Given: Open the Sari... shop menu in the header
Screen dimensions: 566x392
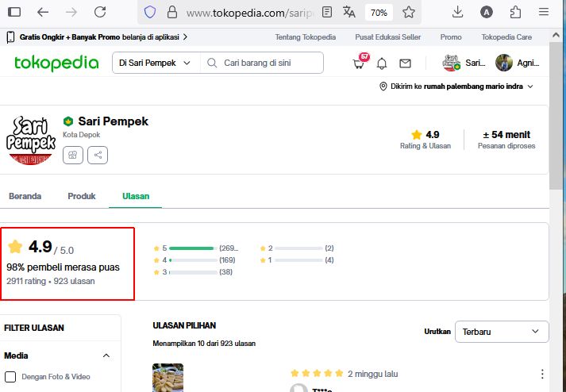Looking at the screenshot, I should point(464,63).
